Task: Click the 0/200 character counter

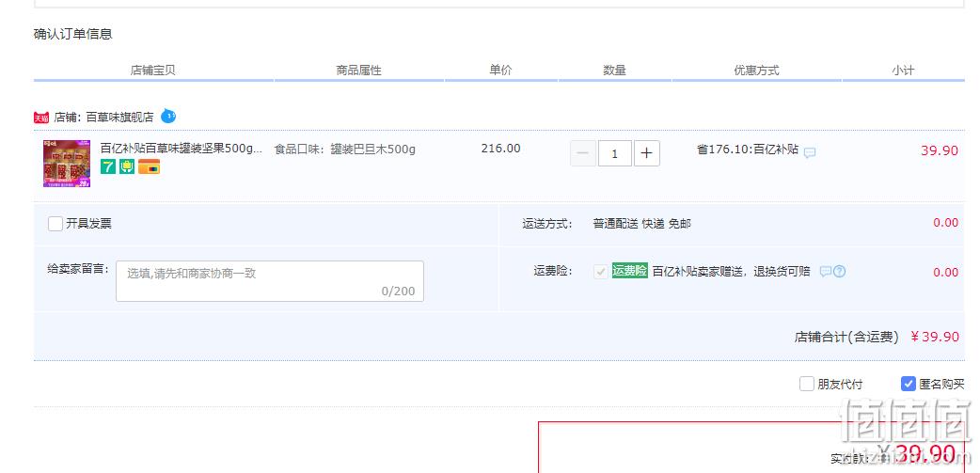Action: (398, 292)
